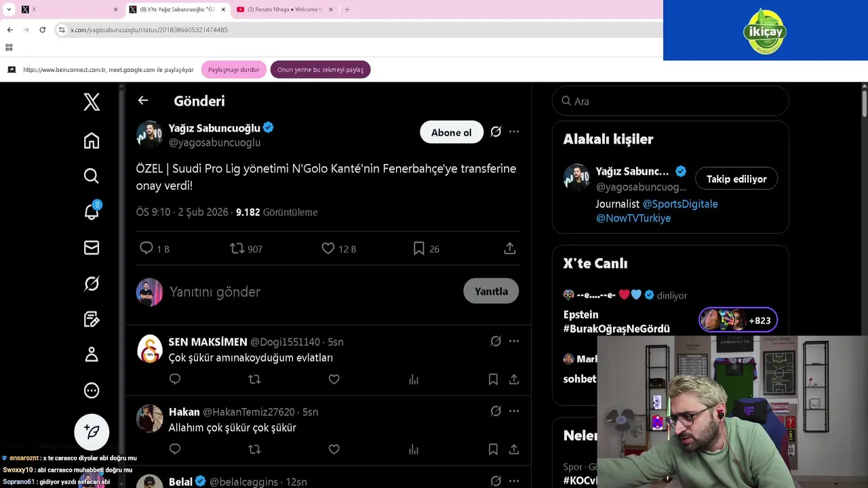Repost Hakan's reply
This screenshot has width=868, height=488.
254,449
